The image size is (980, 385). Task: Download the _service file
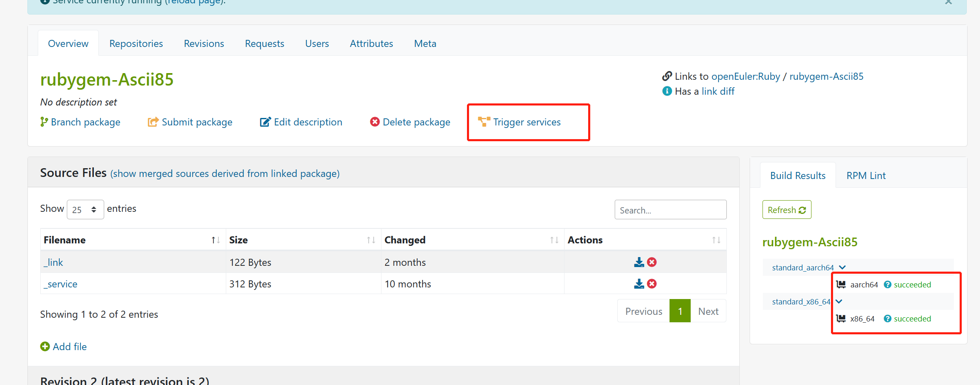[x=639, y=284]
